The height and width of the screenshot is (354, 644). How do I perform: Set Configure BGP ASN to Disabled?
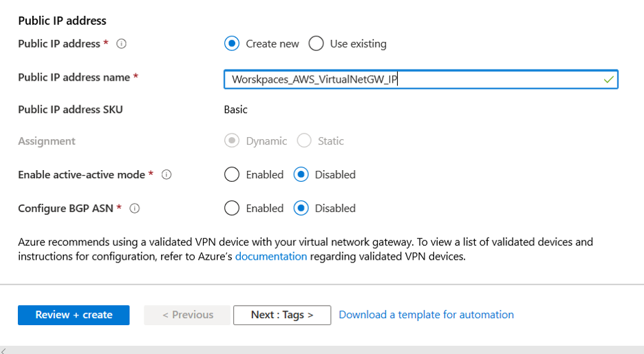click(301, 208)
